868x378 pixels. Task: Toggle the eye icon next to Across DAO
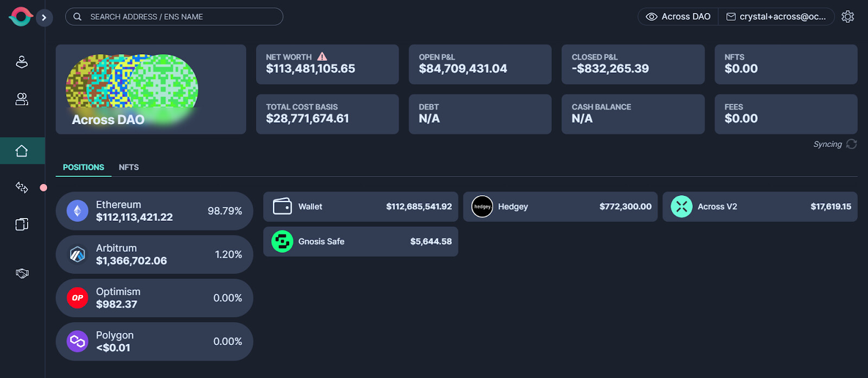tap(652, 17)
